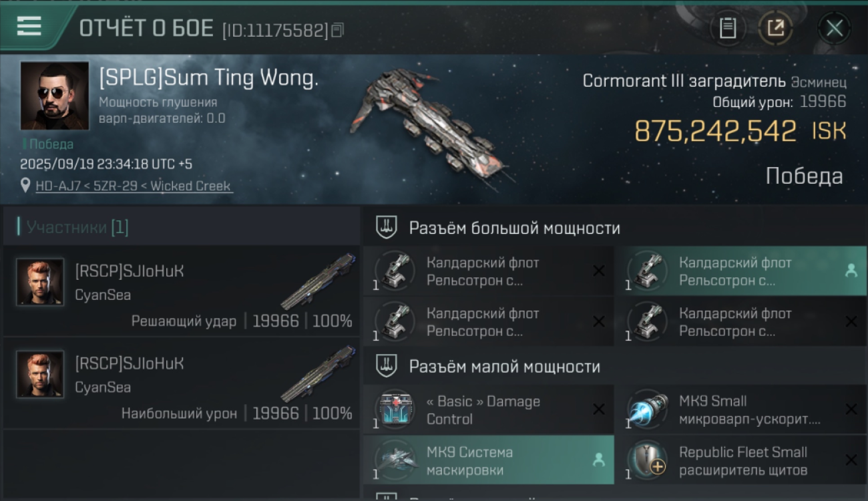The width and height of the screenshot is (868, 501).
Task: Open the clipboard report icon
Action: pos(728,28)
